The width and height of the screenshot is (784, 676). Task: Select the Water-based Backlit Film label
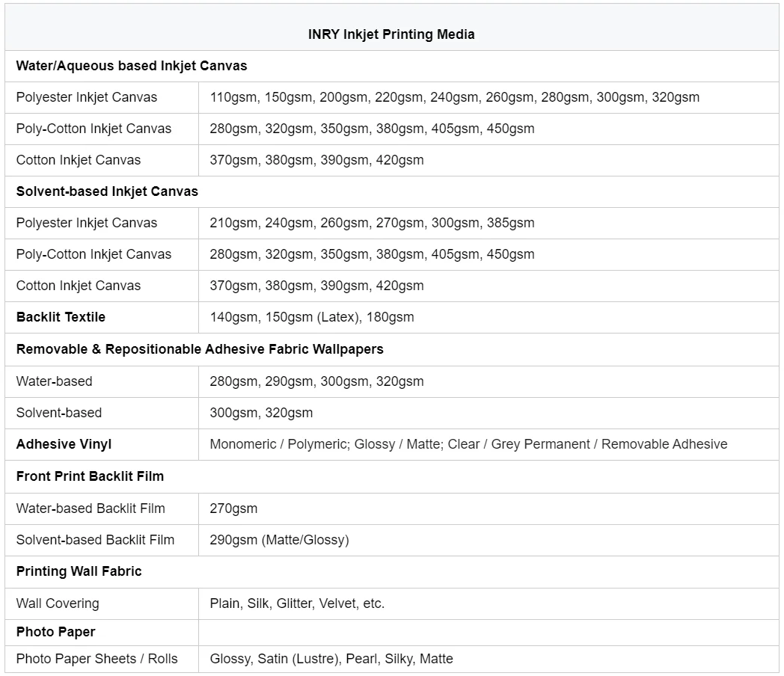click(91, 508)
